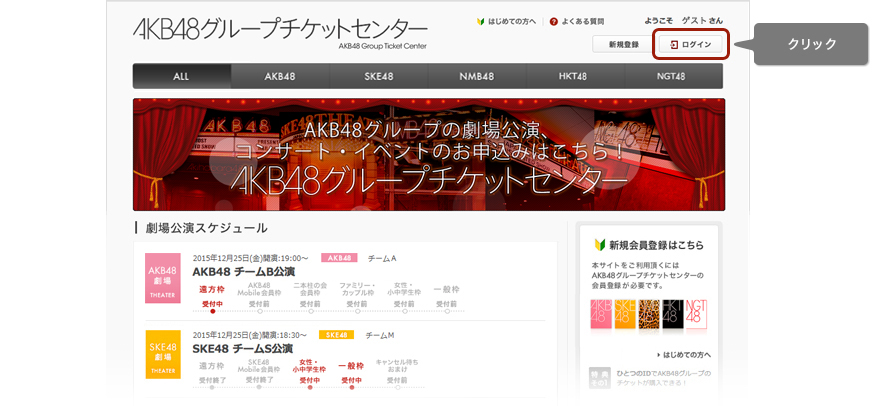Click the leopard NMB48 logo thumbnail in sidebar
The image size is (891, 406).
click(649, 314)
